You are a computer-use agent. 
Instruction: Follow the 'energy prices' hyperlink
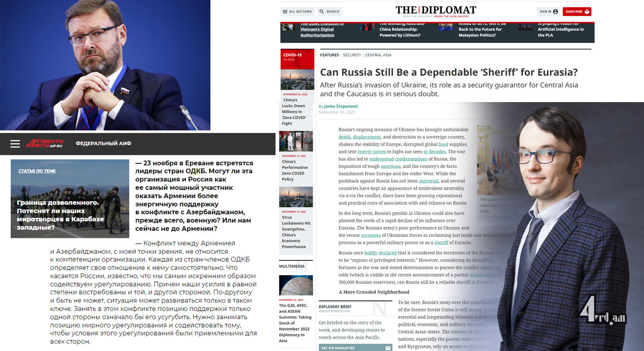372,151
